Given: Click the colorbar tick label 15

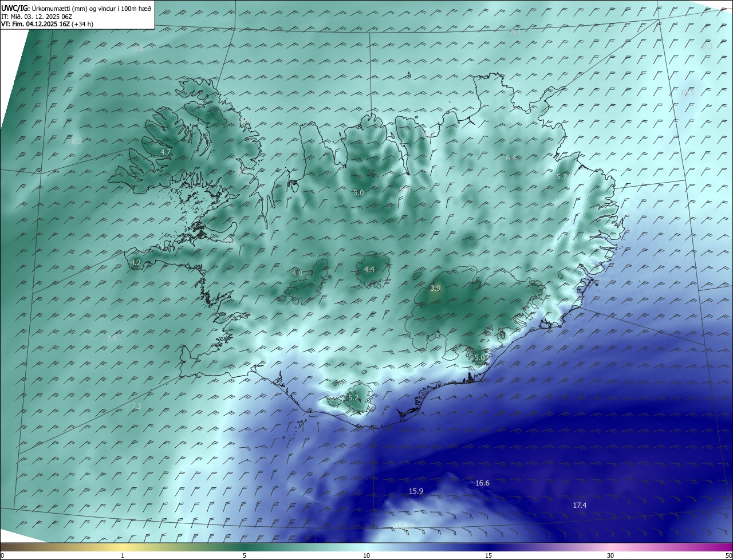Looking at the screenshot, I should click(x=488, y=555).
